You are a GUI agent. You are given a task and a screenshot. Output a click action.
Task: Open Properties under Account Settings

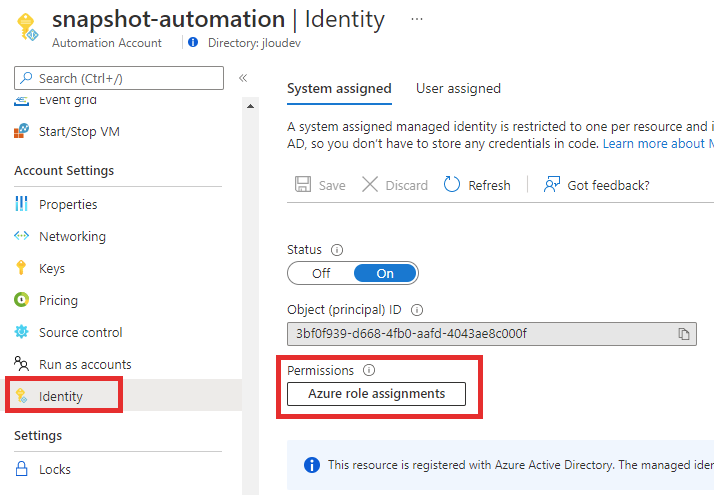[68, 204]
